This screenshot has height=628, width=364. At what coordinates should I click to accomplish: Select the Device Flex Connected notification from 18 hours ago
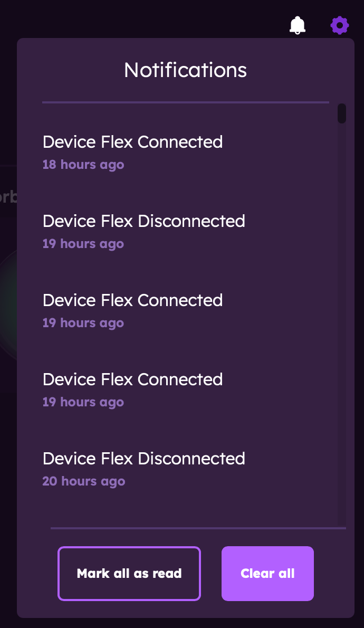click(132, 141)
